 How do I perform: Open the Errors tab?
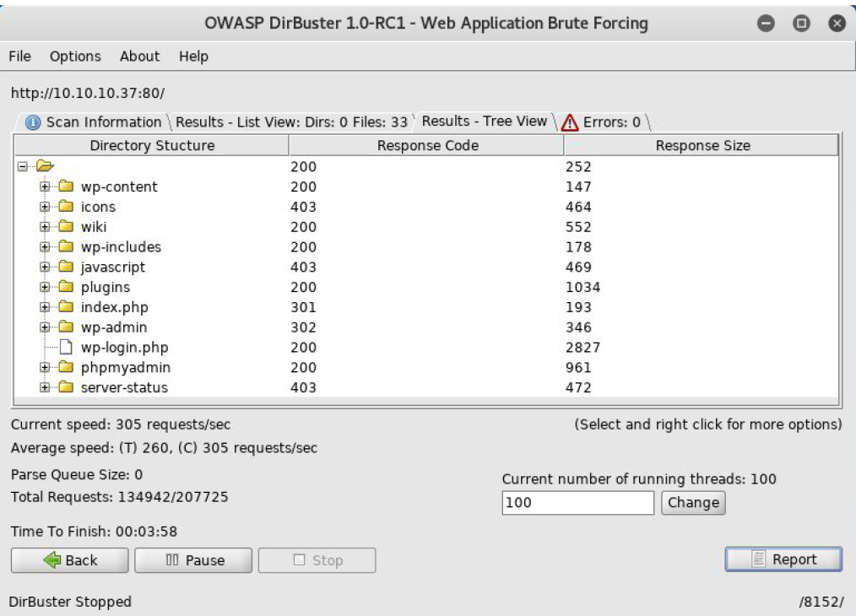[604, 122]
